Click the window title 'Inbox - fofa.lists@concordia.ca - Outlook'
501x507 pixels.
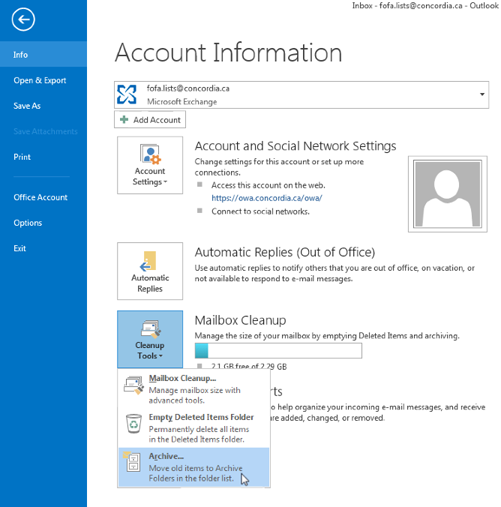coord(425,6)
